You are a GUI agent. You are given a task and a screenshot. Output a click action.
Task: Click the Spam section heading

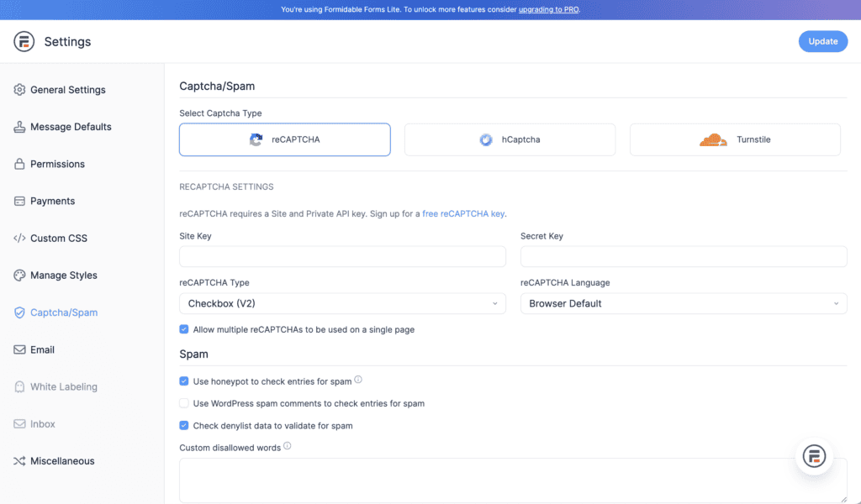pyautogui.click(x=194, y=354)
